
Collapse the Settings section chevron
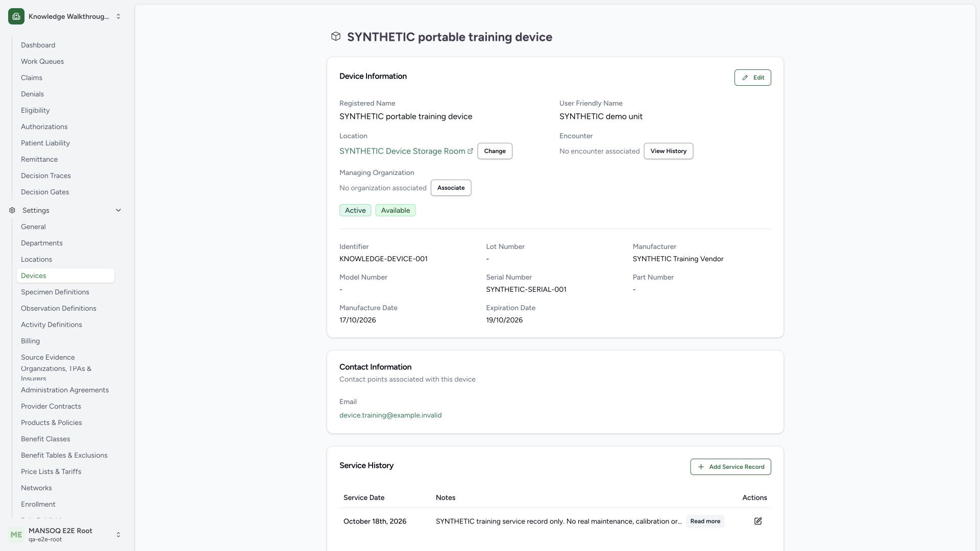point(118,210)
